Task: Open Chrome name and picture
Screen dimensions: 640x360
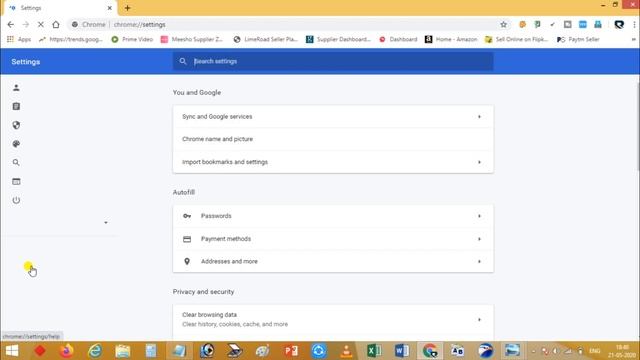Action: [x=333, y=139]
